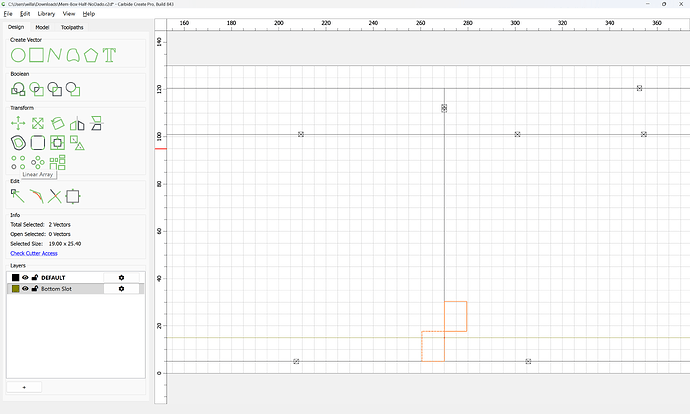Click the olive Bottom Slot color swatch
This screenshot has height=414, width=690.
point(15,289)
